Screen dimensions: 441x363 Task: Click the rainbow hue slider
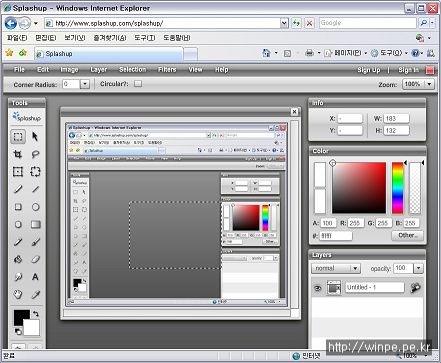398,188
